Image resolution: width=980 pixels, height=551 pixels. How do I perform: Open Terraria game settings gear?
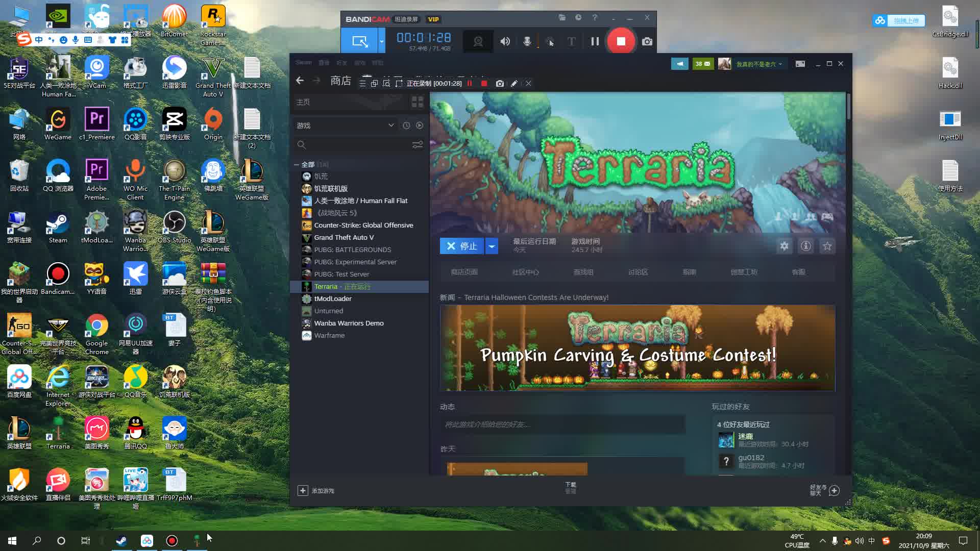click(x=784, y=246)
